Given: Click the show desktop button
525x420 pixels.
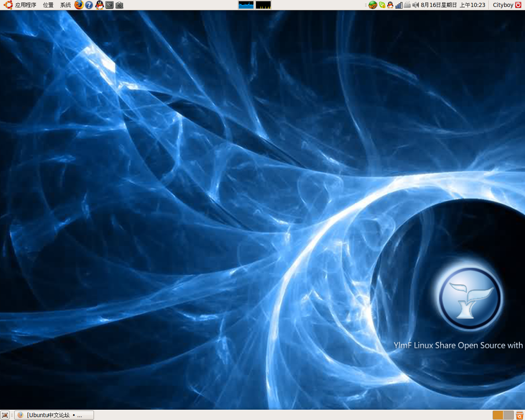Looking at the screenshot, I should click(x=5, y=415).
